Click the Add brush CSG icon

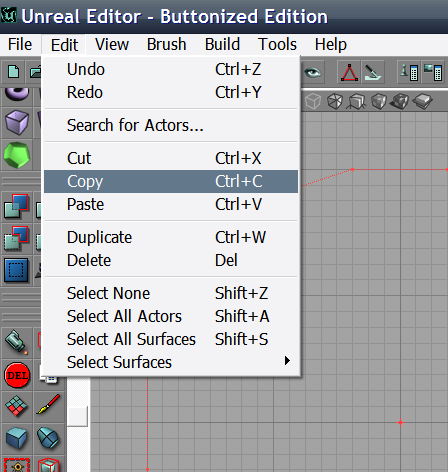(x=17, y=206)
